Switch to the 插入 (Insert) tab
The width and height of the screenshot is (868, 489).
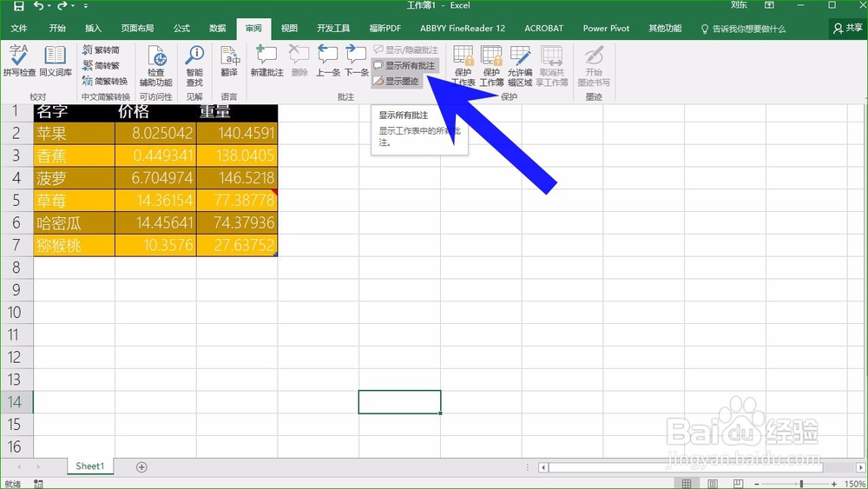coord(93,29)
